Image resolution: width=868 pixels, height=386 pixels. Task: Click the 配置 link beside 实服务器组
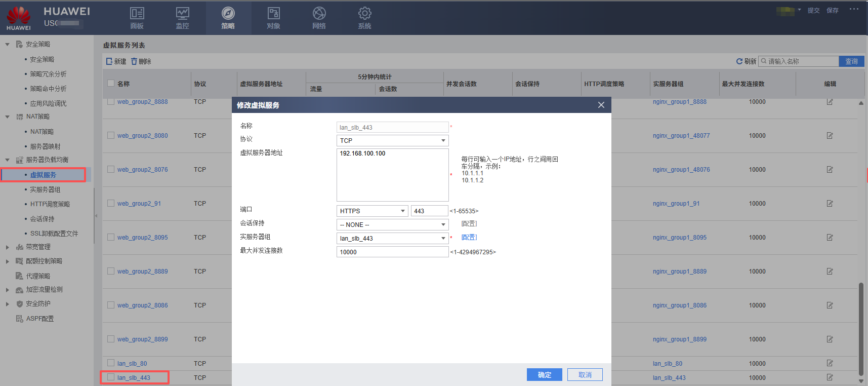(469, 237)
